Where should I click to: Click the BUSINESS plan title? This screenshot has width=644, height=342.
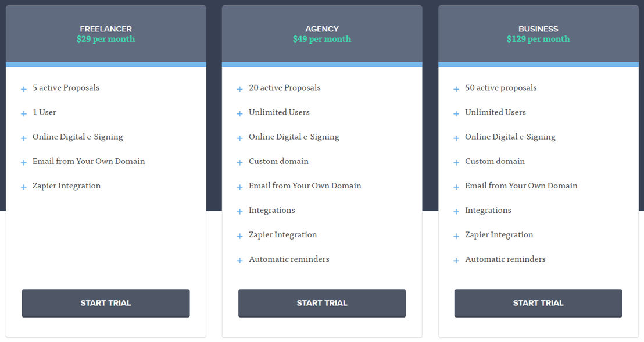538,28
